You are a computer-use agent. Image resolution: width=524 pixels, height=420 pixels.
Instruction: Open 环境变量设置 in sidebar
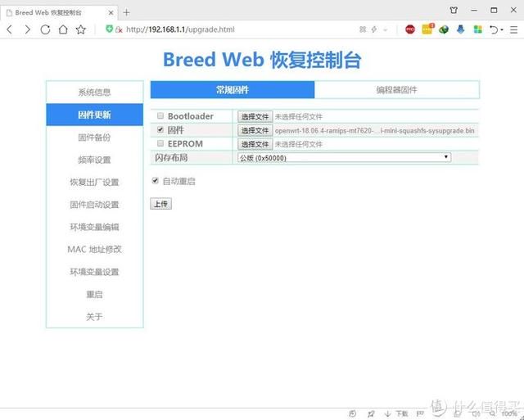(95, 272)
